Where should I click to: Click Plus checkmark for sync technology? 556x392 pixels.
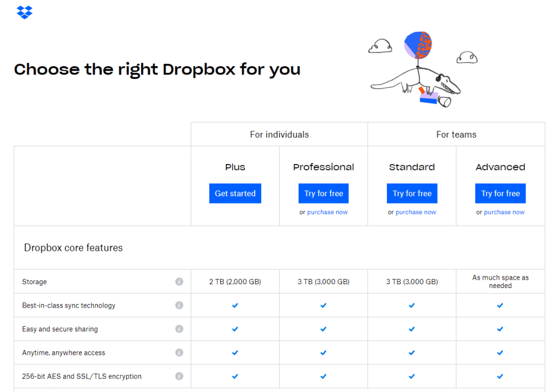[x=235, y=305]
